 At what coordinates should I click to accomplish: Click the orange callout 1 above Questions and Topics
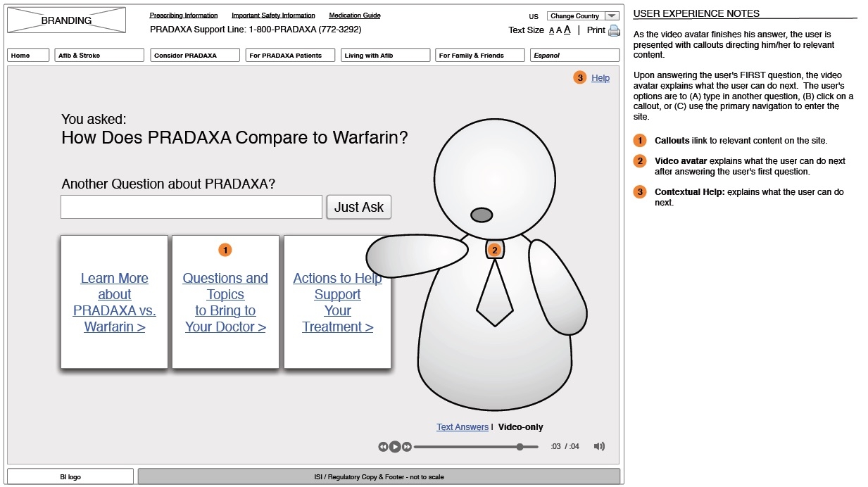tap(225, 250)
